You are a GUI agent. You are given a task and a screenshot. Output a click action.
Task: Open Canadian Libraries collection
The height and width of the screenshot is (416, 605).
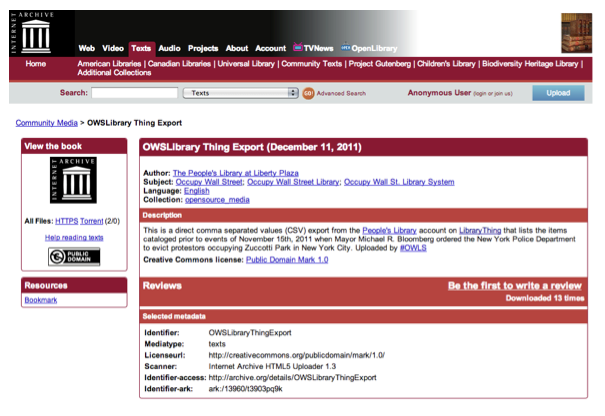pos(179,64)
